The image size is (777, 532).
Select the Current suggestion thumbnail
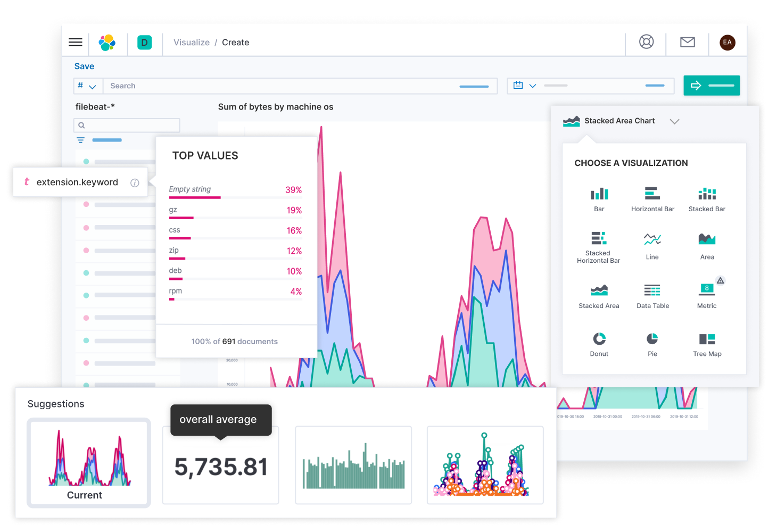(x=88, y=462)
